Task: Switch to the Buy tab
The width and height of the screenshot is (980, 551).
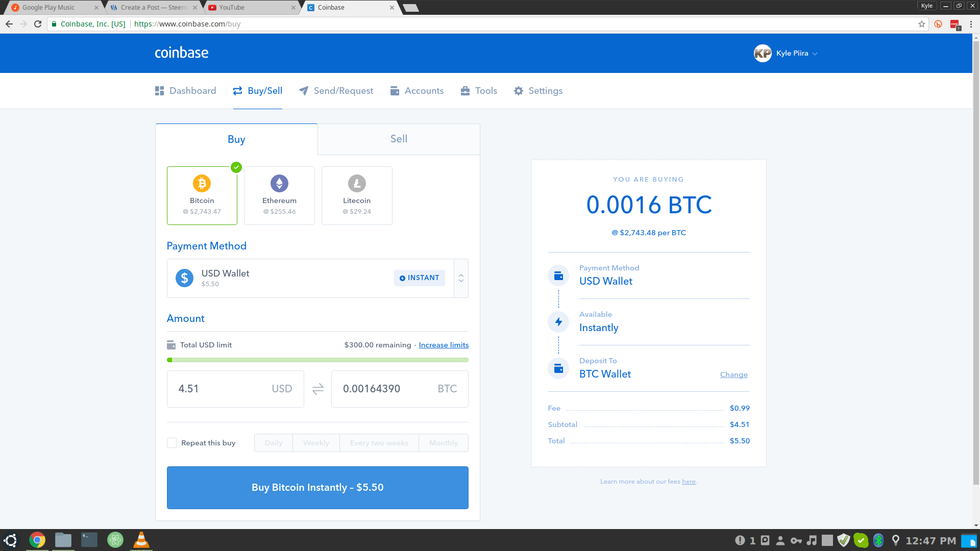Action: click(236, 139)
